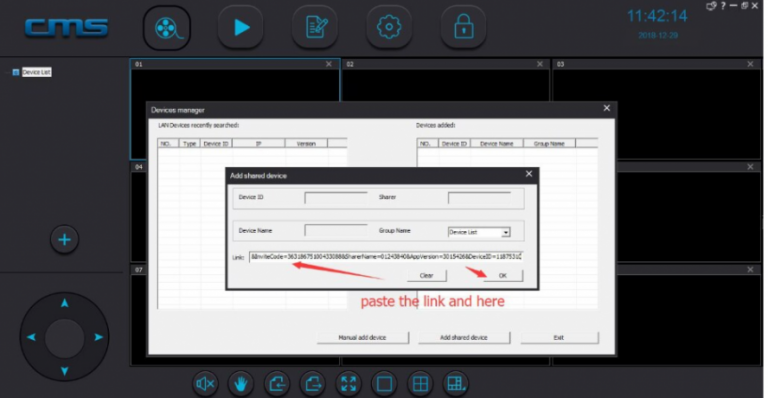The height and width of the screenshot is (398, 768).
Task: Click the padlock lock icon
Action: (463, 27)
